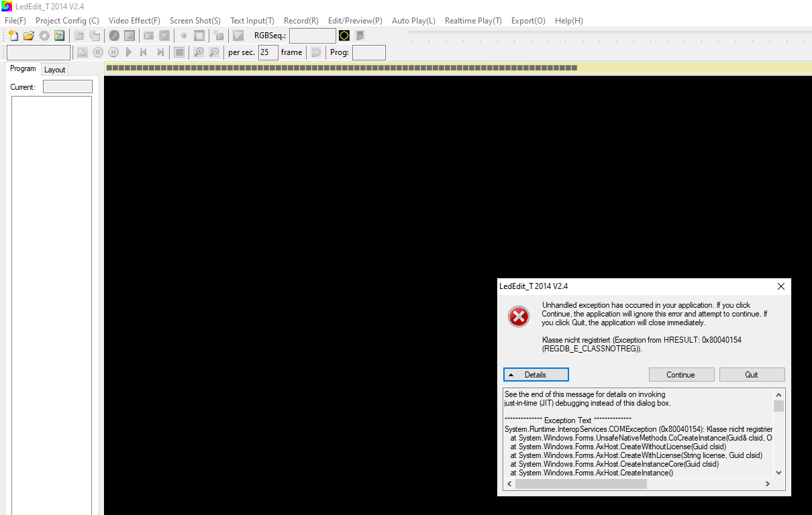This screenshot has height=515, width=812.
Task: Click the play triangle icon
Action: pyautogui.click(x=129, y=52)
